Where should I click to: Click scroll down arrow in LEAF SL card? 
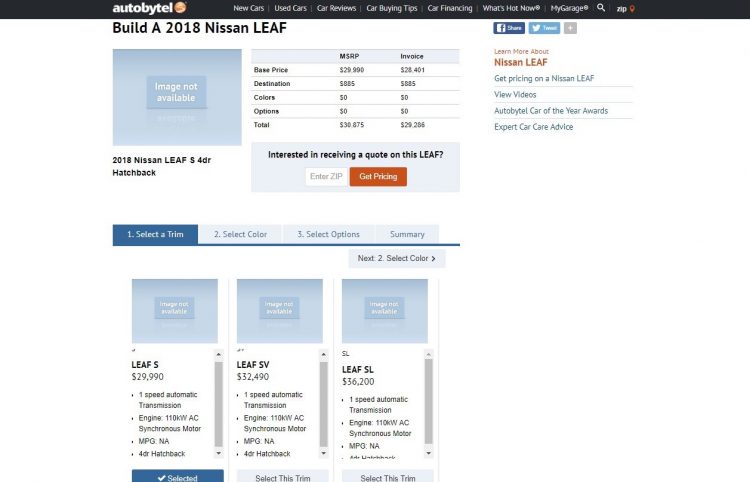pyautogui.click(x=429, y=453)
